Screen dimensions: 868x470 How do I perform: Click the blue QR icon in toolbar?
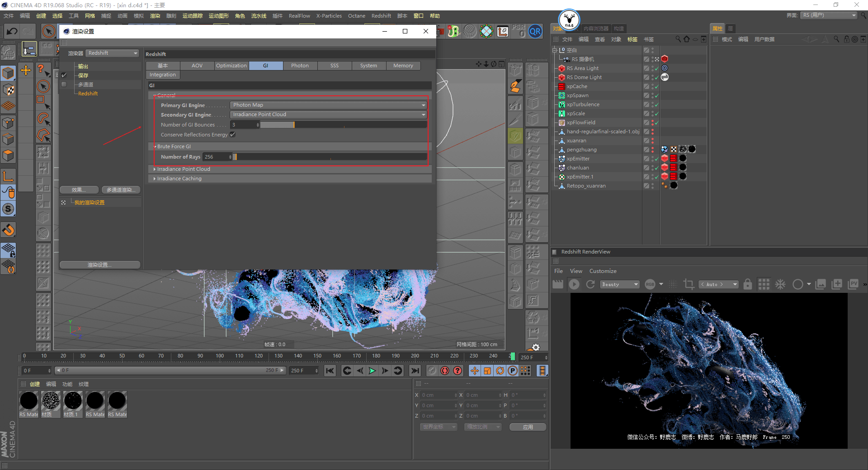tap(535, 32)
